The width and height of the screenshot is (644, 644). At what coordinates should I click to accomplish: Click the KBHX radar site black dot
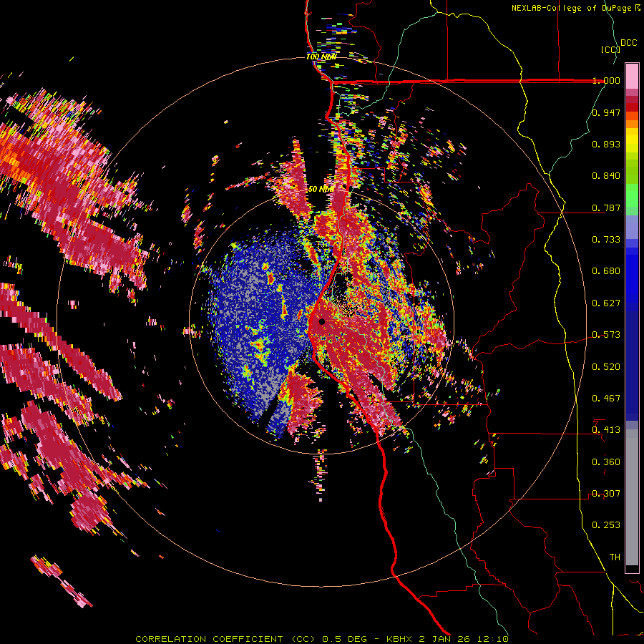(x=322, y=321)
